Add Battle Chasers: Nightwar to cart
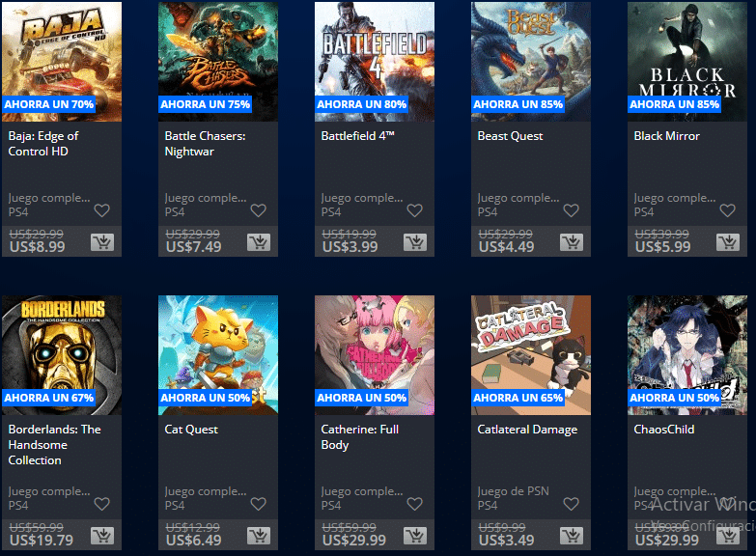 259,242
